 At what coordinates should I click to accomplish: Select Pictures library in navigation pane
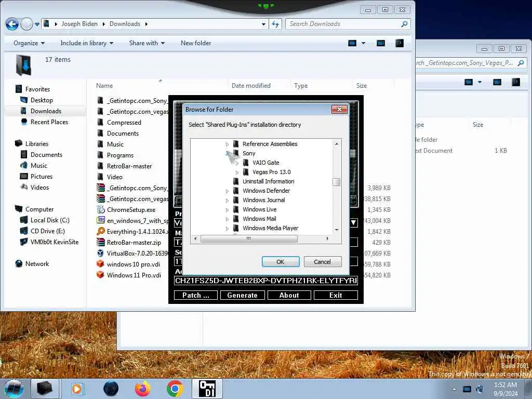click(x=42, y=177)
